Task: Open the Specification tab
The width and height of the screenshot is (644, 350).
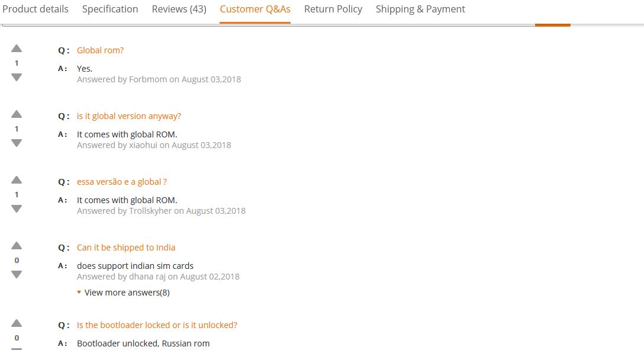Action: (110, 9)
